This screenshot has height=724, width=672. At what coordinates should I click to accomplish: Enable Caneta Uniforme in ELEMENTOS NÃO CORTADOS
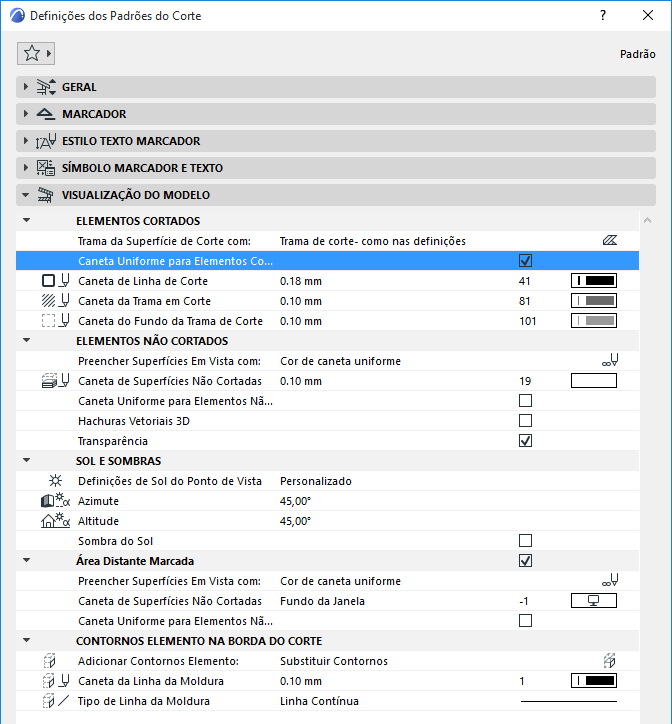pos(525,401)
